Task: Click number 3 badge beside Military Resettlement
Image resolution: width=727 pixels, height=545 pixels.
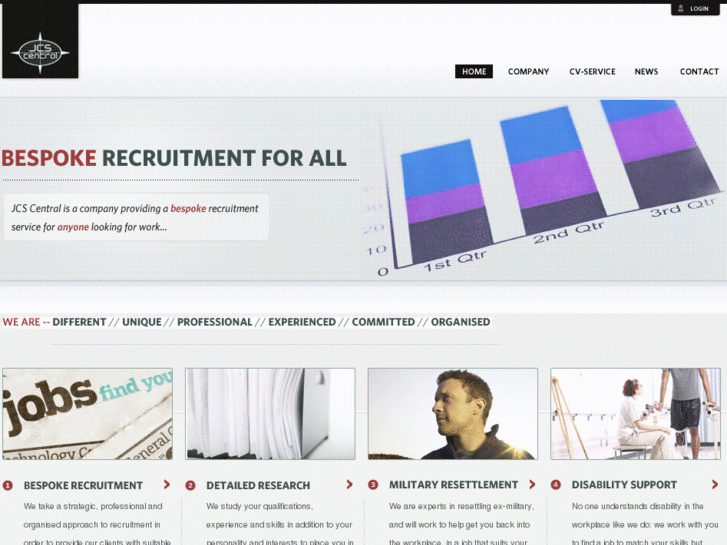Action: [373, 485]
